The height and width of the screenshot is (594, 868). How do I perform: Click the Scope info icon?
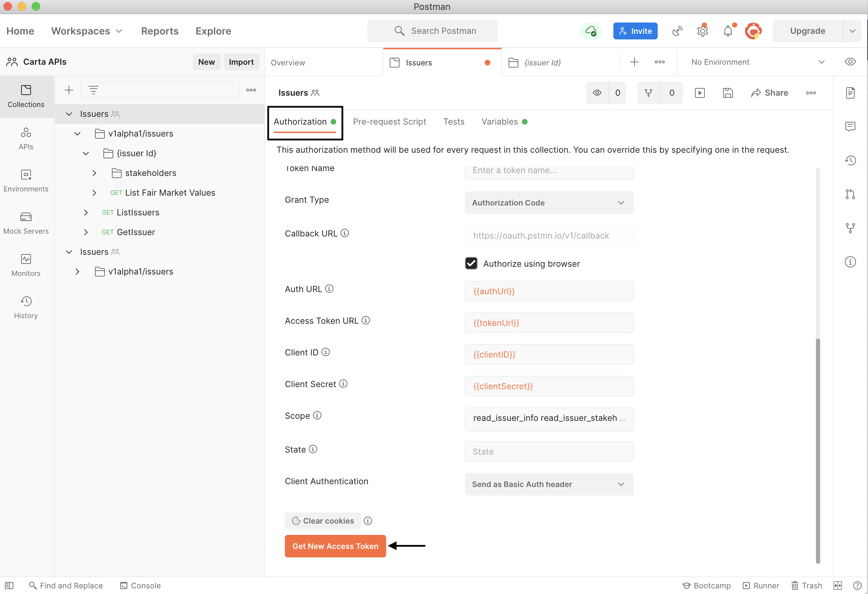click(x=317, y=416)
